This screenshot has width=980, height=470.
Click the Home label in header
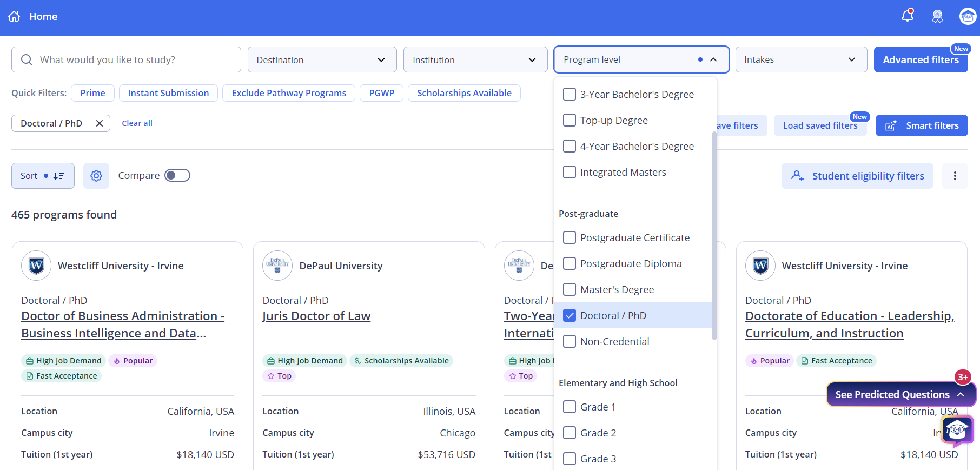click(x=43, y=17)
